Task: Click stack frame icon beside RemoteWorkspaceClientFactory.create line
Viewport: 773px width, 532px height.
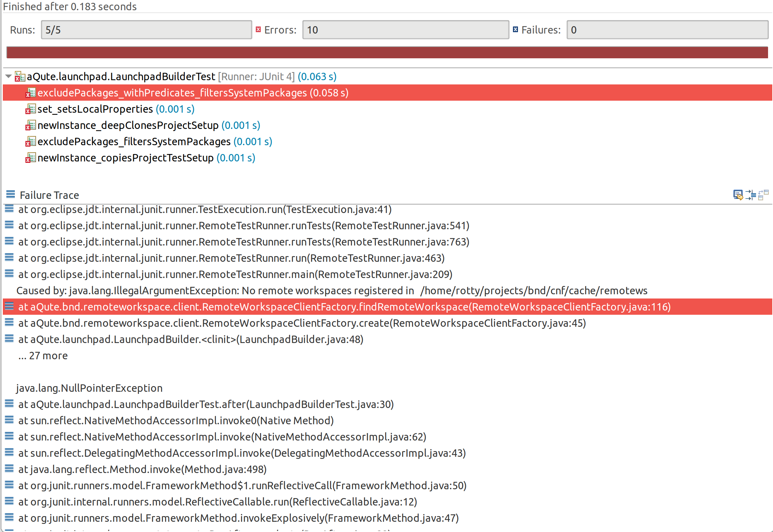Action: coord(9,323)
